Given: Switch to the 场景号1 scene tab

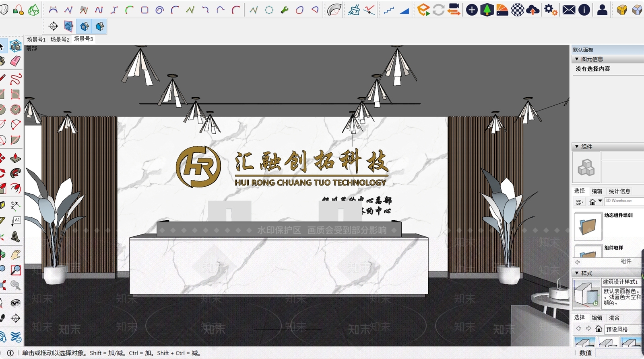Looking at the screenshot, I should pyautogui.click(x=36, y=39).
